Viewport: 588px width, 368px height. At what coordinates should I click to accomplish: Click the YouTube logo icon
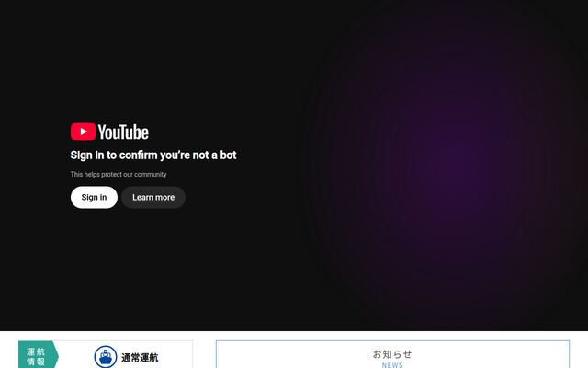(x=109, y=132)
